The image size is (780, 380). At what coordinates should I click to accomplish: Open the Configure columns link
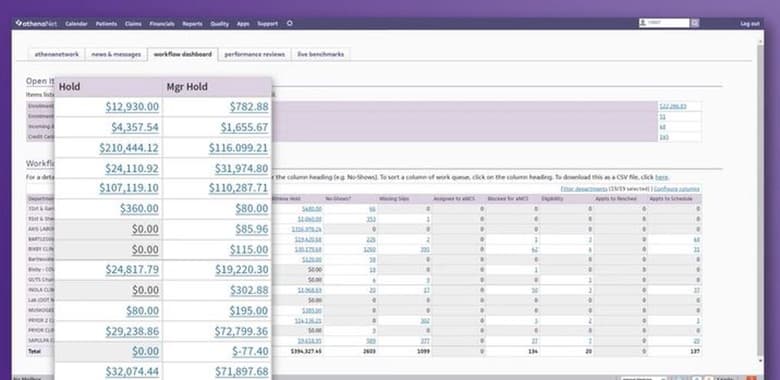click(677, 189)
